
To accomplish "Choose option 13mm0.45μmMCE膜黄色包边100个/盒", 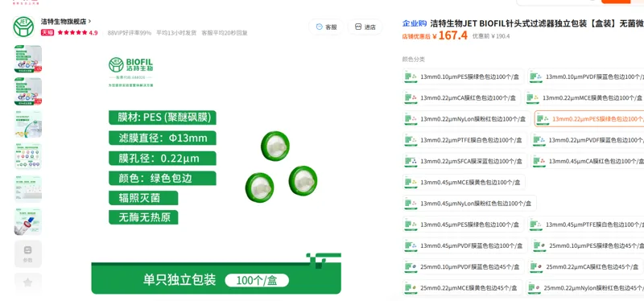I will (464, 183).
